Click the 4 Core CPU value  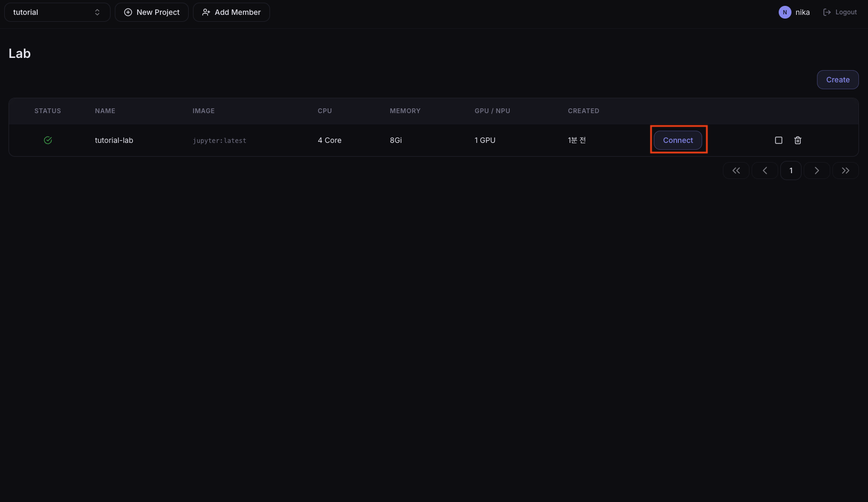330,140
